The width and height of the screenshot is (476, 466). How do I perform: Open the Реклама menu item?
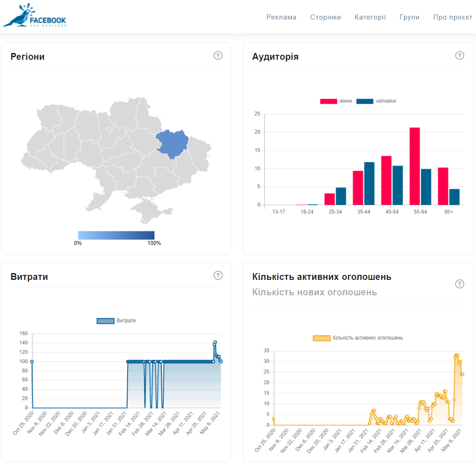click(281, 17)
